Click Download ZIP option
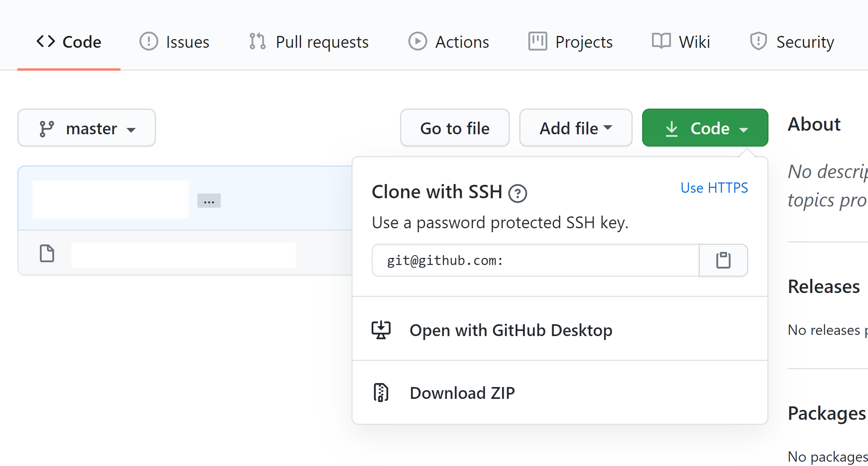The width and height of the screenshot is (868, 466). (x=462, y=393)
